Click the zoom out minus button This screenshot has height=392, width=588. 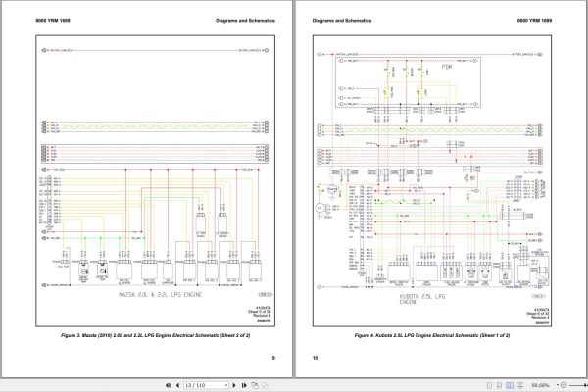click(563, 385)
